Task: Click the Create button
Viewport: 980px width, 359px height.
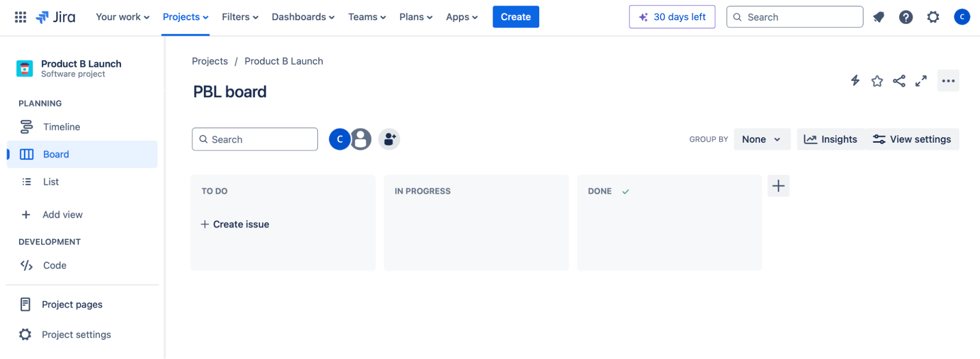Action: coord(515,17)
